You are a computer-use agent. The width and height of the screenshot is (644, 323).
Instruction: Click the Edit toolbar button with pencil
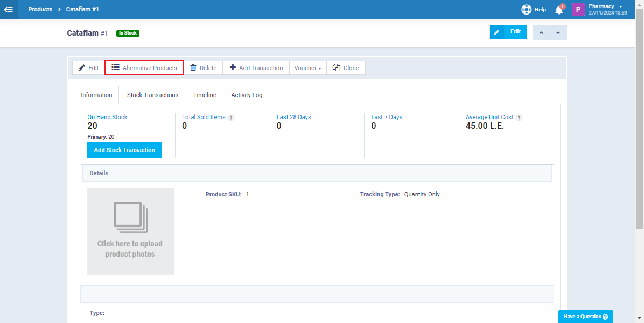89,68
